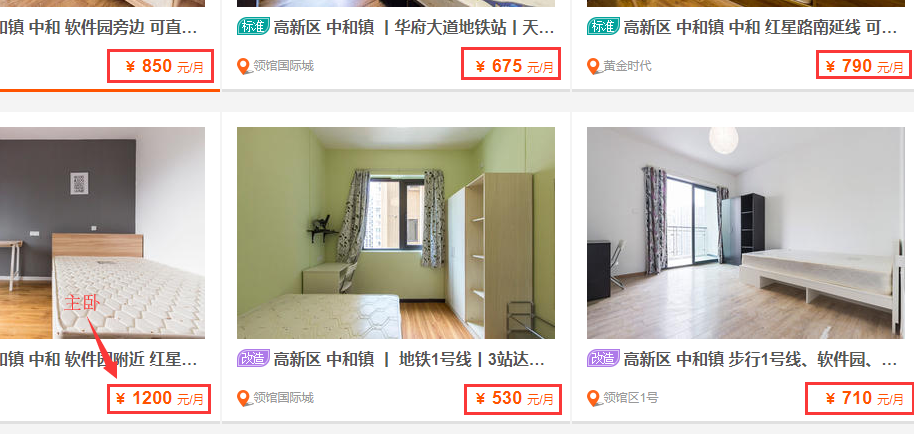Screen dimensions: 914x434
Task: Open listing title 红星路南延线
Action: pos(760,27)
